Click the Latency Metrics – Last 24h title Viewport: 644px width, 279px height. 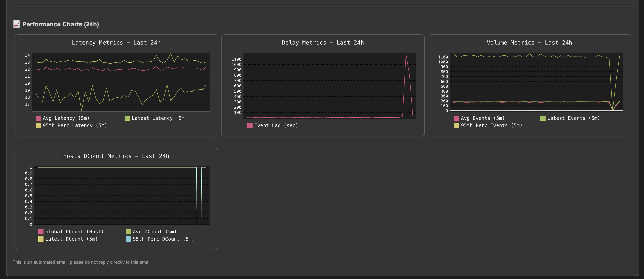tap(116, 42)
